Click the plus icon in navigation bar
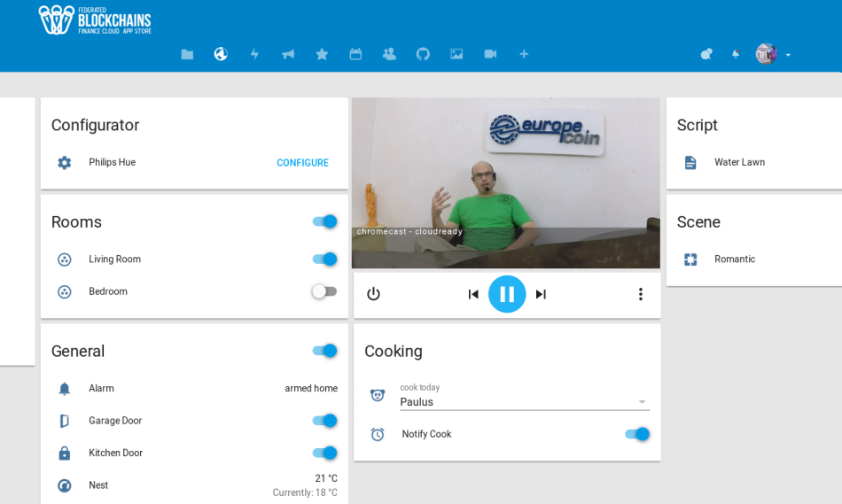This screenshot has height=504, width=842. point(524,54)
